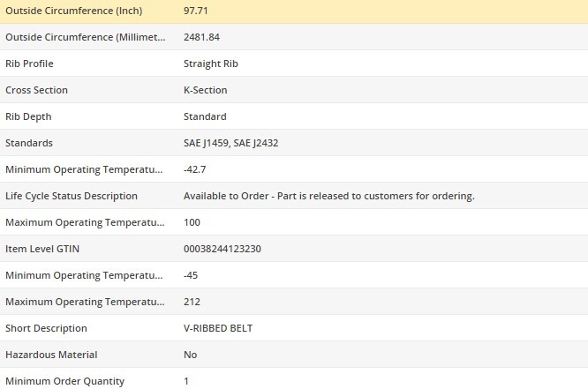
Task: Select the Rib Depth label
Action: (x=28, y=116)
